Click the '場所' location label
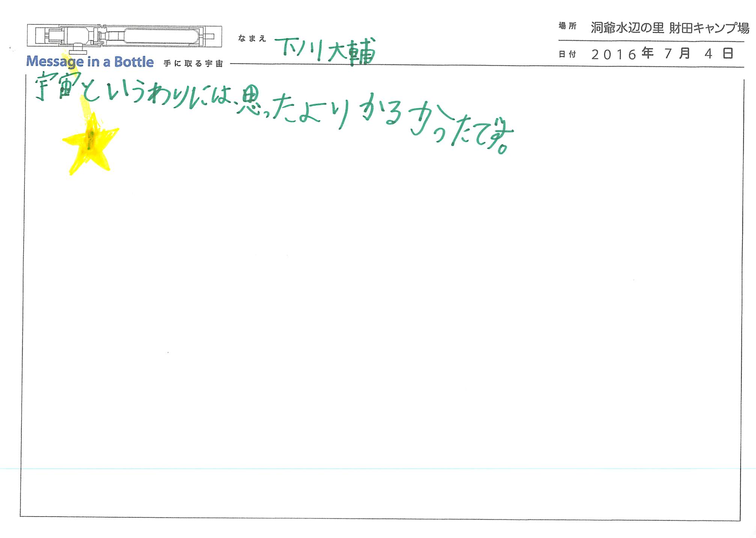 [x=567, y=26]
